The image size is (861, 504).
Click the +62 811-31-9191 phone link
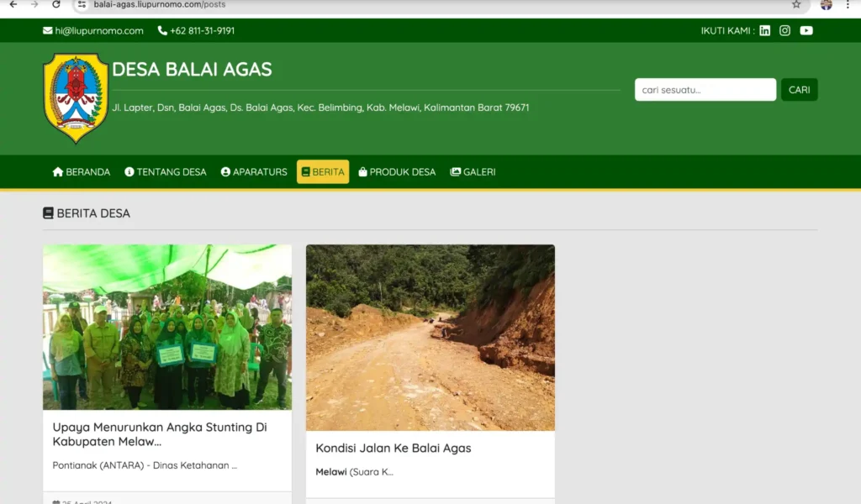pos(202,31)
